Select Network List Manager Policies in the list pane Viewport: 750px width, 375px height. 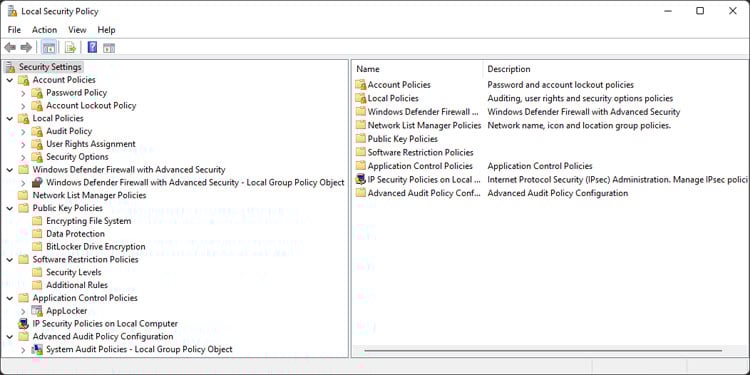point(424,125)
